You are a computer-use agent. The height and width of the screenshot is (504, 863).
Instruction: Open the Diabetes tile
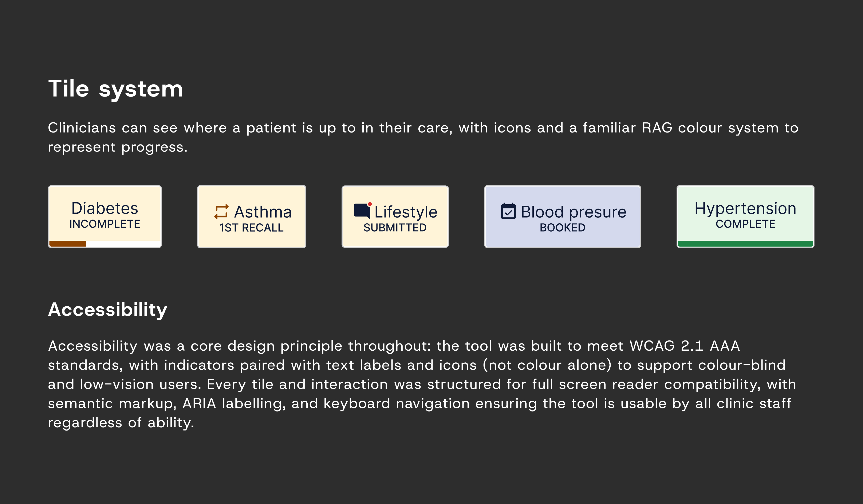click(x=105, y=216)
